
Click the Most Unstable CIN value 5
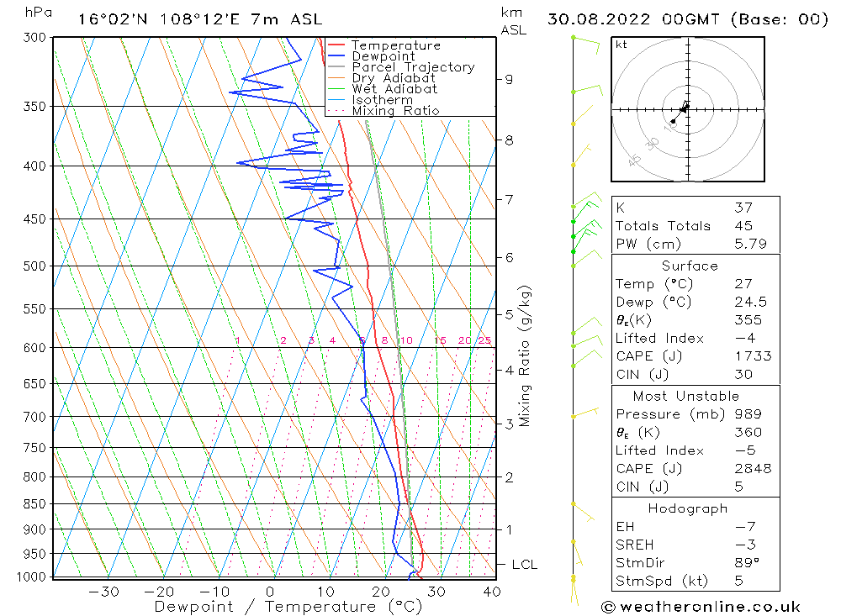[x=739, y=487]
